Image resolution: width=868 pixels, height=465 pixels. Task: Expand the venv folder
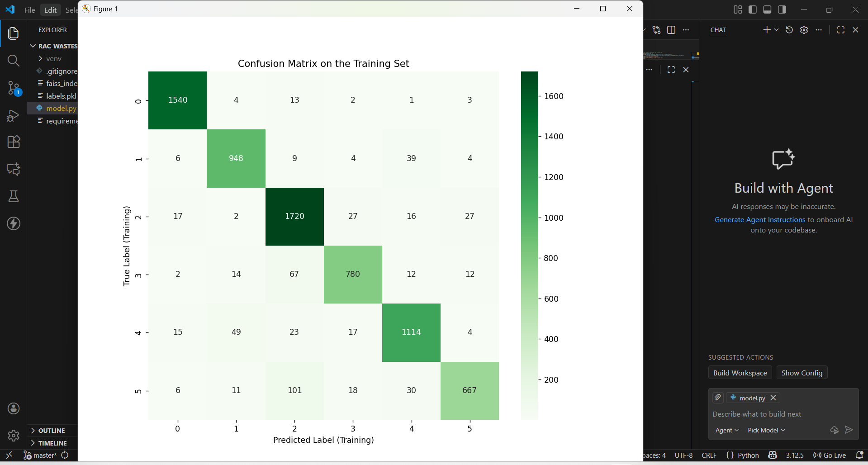click(x=52, y=58)
